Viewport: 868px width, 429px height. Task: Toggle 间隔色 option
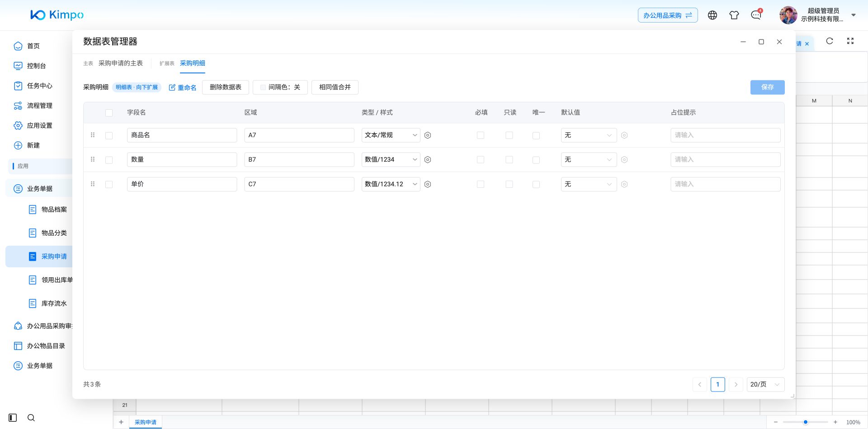tap(280, 87)
